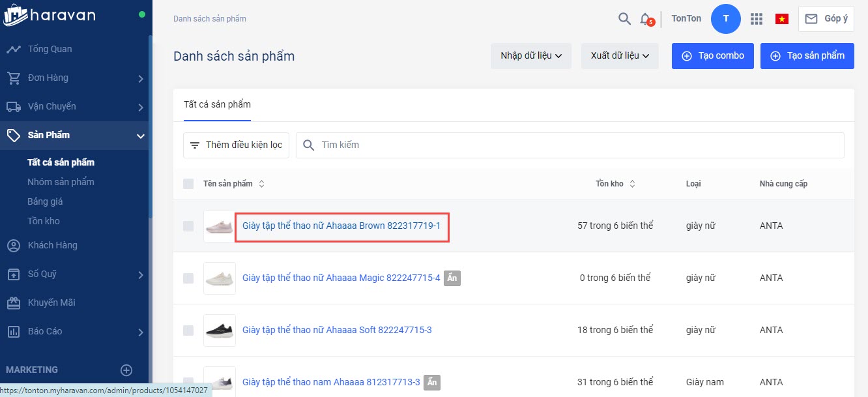
Task: Check the Ahaaaa 812317713-3 nam row
Action: point(188,382)
